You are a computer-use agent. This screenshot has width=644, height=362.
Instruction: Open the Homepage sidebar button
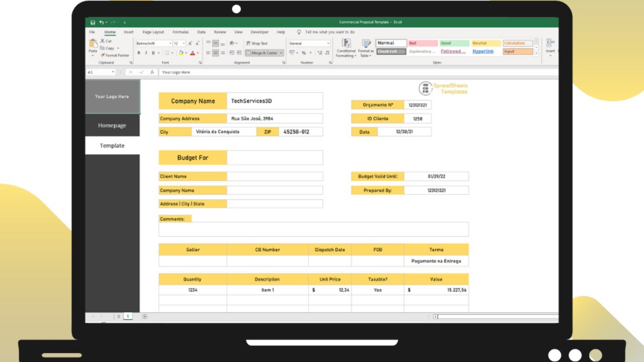[x=112, y=126]
